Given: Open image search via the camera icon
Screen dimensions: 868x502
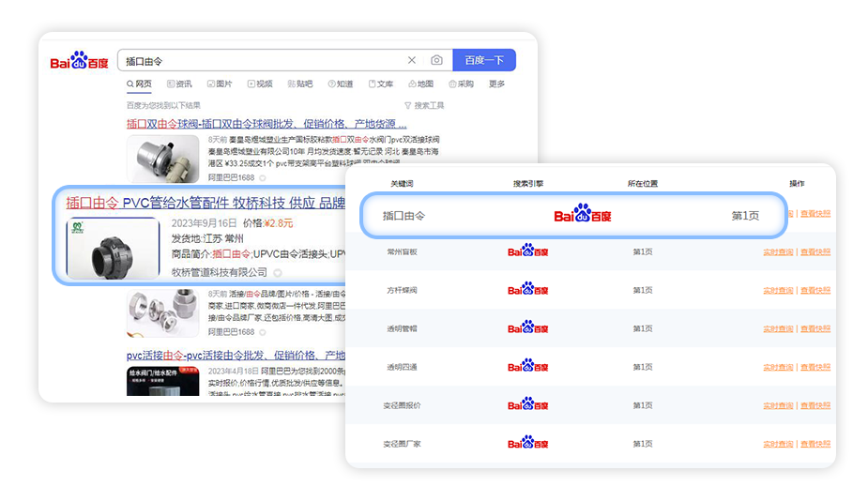Looking at the screenshot, I should [x=436, y=60].
